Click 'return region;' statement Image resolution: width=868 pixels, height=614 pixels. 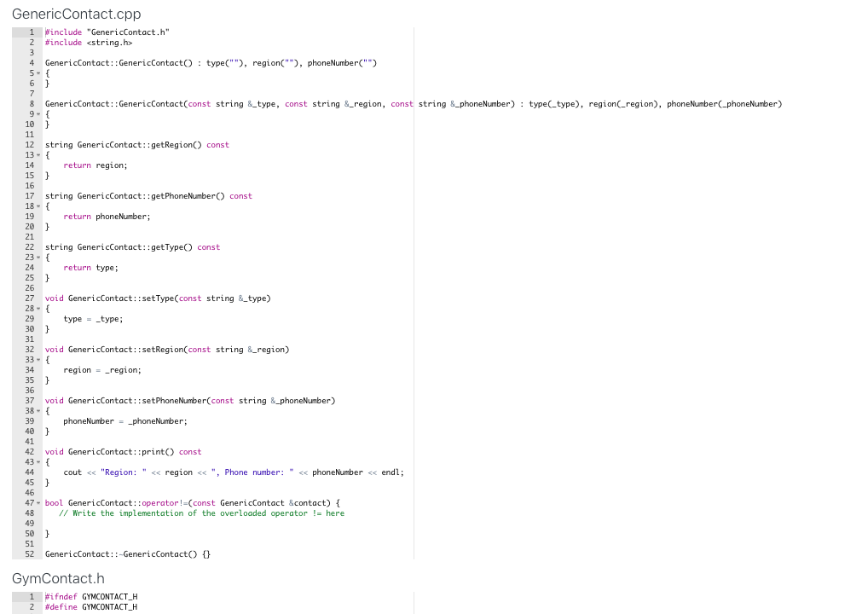pos(95,165)
